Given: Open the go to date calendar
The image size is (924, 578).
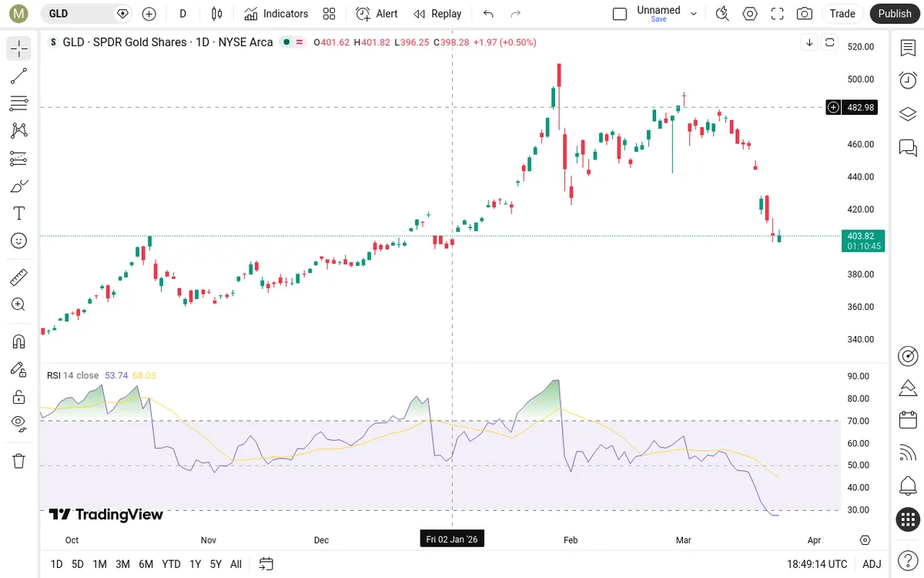Looking at the screenshot, I should pos(266,564).
